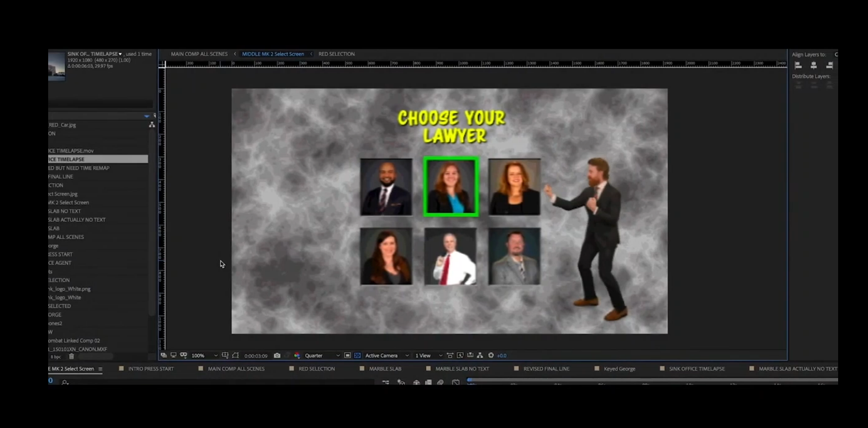Toggle the Draft 3D icon in timeline
868x428 pixels.
(x=401, y=382)
